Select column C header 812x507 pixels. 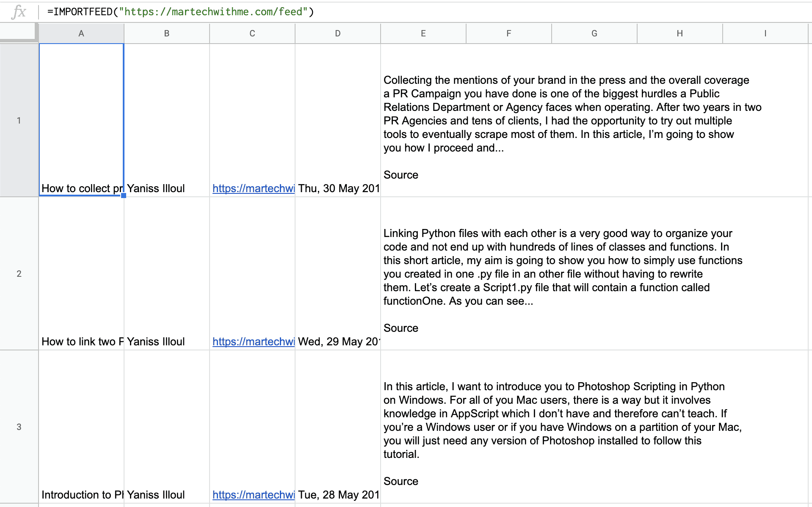tap(252, 33)
